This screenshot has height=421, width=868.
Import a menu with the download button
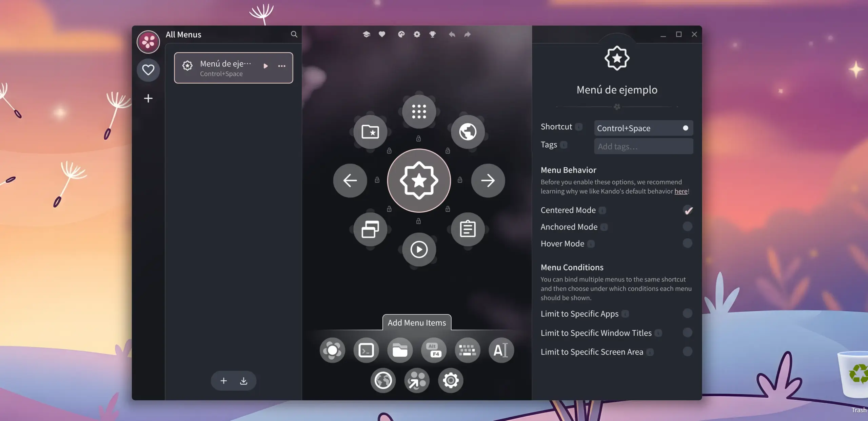[243, 381]
